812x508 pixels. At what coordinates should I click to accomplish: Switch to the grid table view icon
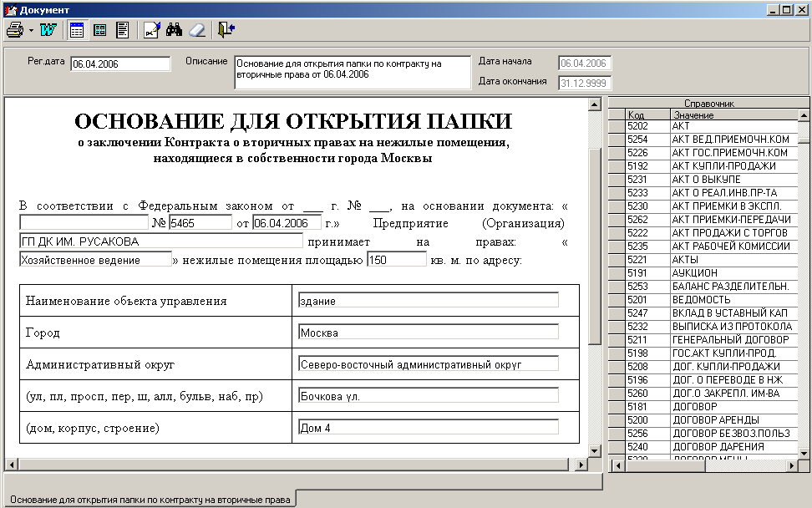pos(100,30)
